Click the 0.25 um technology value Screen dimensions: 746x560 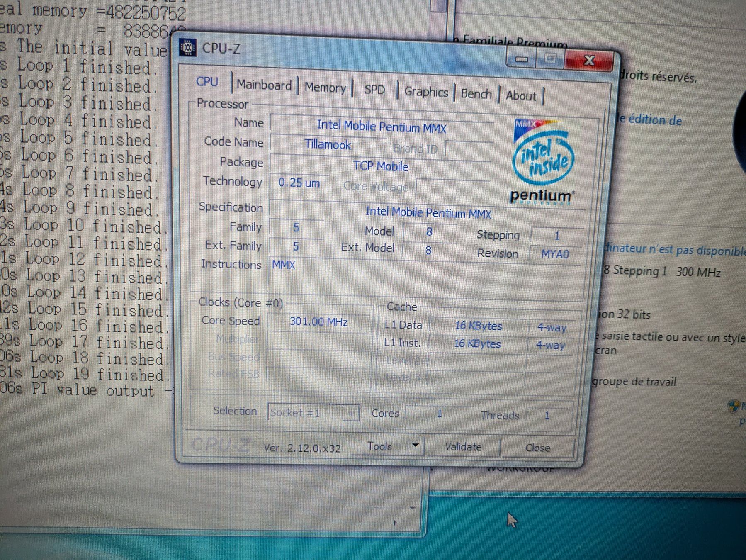click(x=299, y=183)
